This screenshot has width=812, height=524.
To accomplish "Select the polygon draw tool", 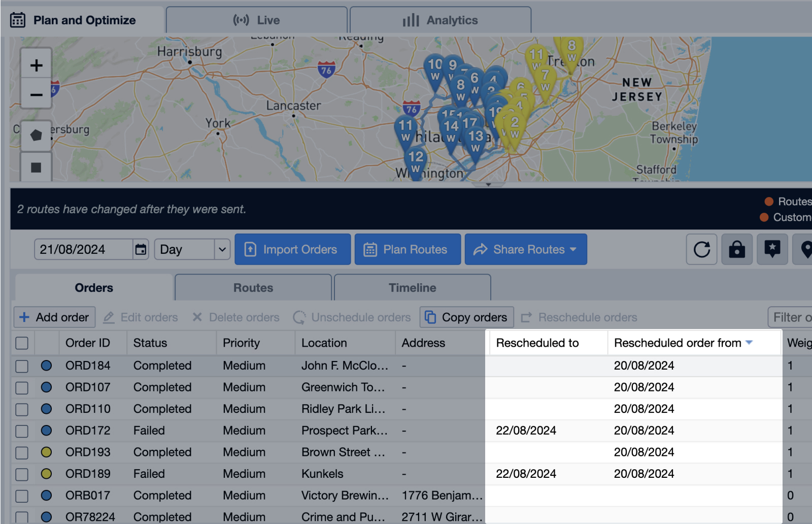I will pyautogui.click(x=36, y=136).
